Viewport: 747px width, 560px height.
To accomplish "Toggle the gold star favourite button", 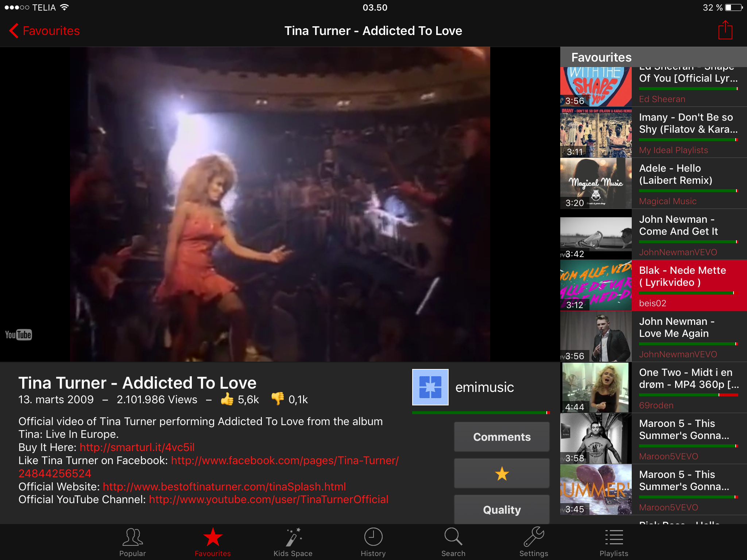I will coord(502,473).
